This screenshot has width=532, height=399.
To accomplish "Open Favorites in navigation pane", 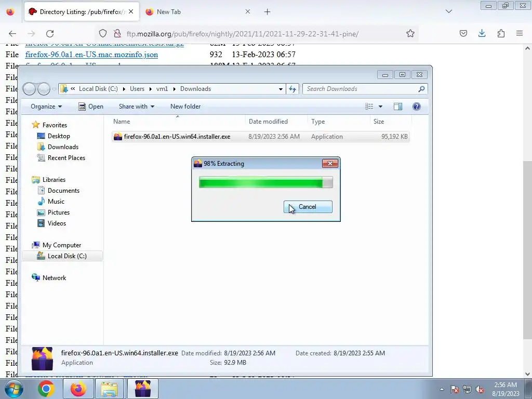I will (49, 125).
